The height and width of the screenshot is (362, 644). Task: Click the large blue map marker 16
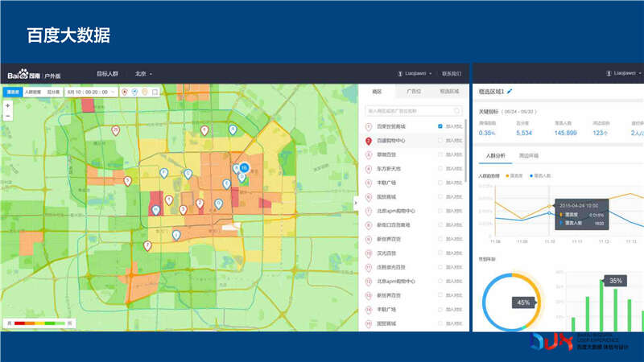pos(243,167)
